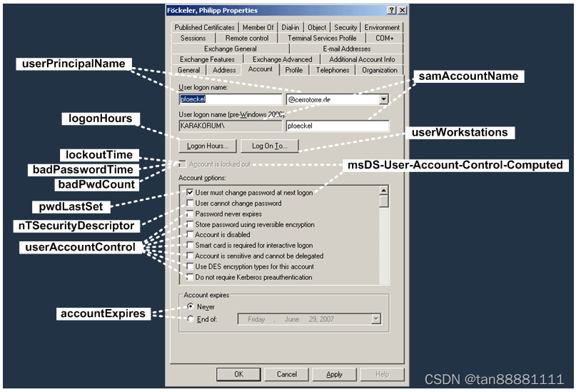Image resolution: width=576 pixels, height=392 pixels.
Task: Click the title bar help question mark
Action: [x=392, y=10]
